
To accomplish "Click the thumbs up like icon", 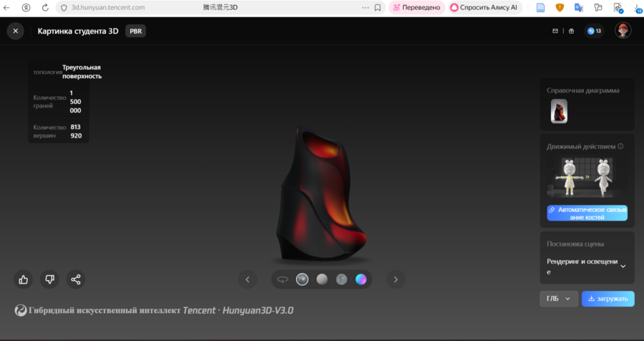I will (24, 279).
